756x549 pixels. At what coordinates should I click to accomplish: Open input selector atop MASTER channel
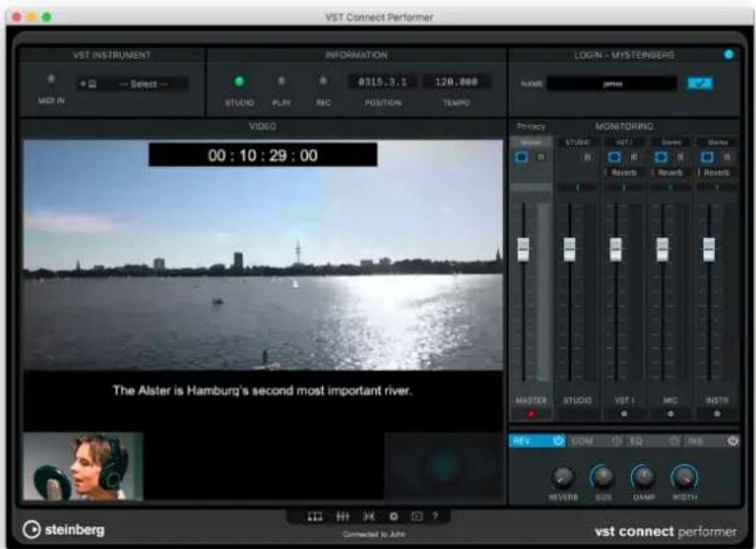click(x=531, y=142)
